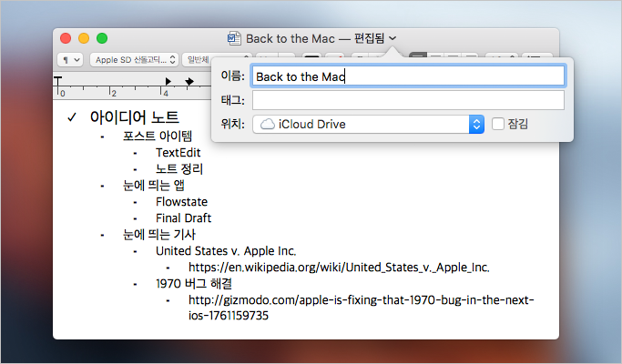Open the 위치 iCloud Drive location popup
This screenshot has width=622, height=364.
coord(368,124)
